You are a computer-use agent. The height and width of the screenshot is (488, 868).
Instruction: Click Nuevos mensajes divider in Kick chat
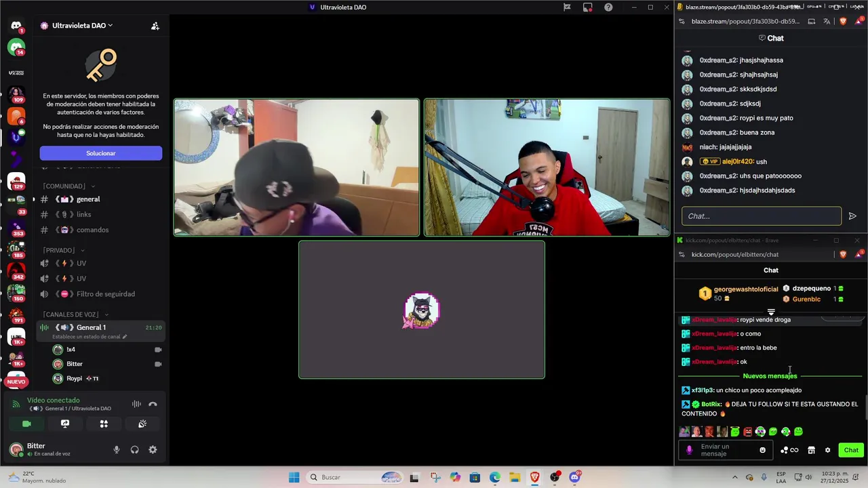[x=770, y=376]
